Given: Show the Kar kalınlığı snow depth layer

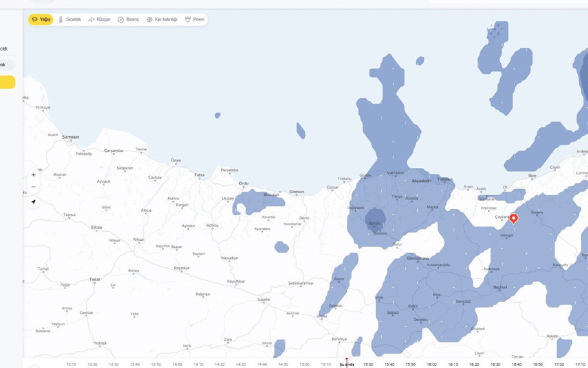Looking at the screenshot, I should (162, 19).
